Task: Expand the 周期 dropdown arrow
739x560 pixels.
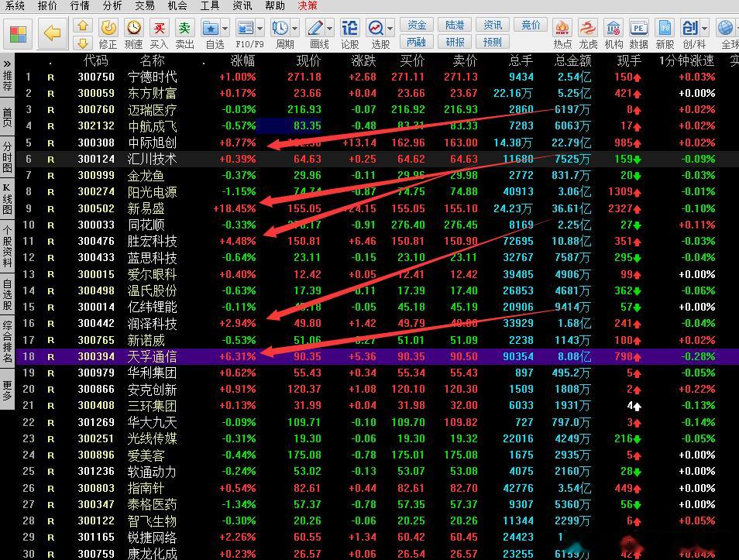Action: click(295, 29)
